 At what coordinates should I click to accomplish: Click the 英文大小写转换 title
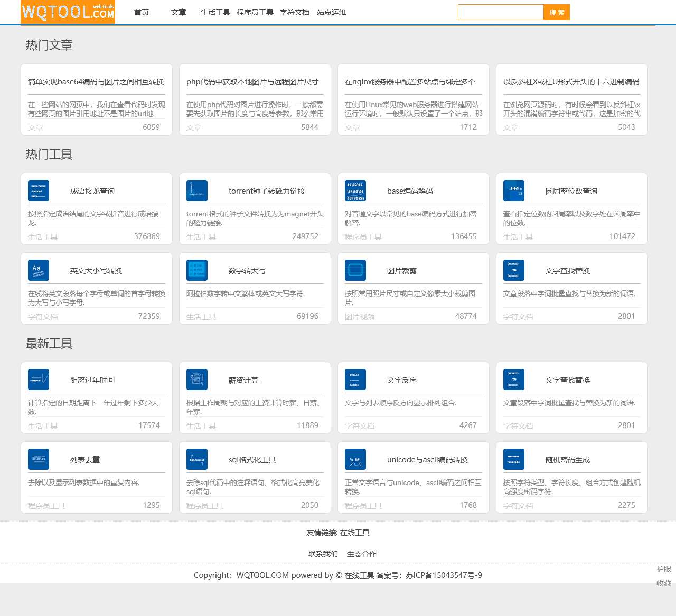[96, 271]
